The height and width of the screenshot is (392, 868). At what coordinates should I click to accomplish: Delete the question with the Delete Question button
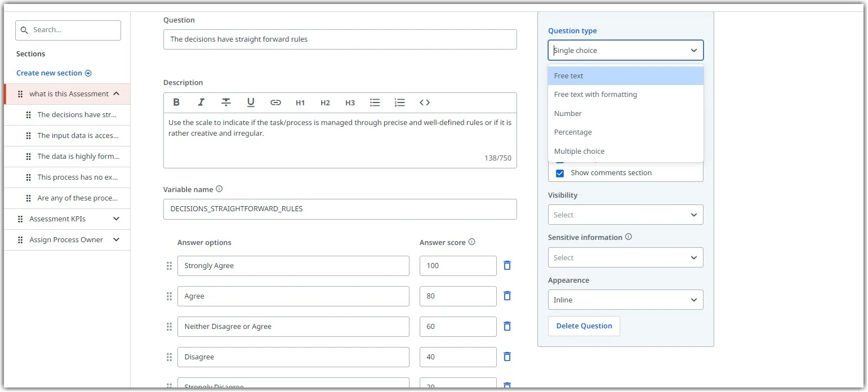tap(584, 326)
